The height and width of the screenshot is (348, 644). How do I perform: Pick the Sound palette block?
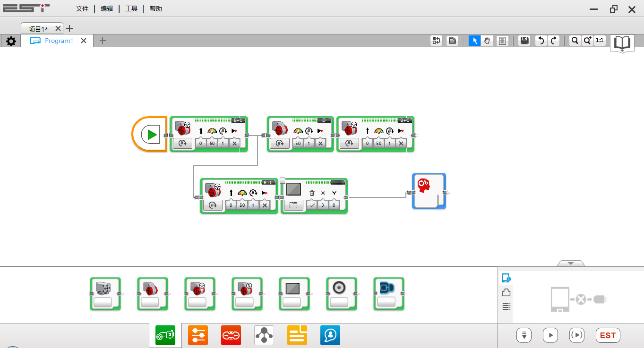point(342,294)
